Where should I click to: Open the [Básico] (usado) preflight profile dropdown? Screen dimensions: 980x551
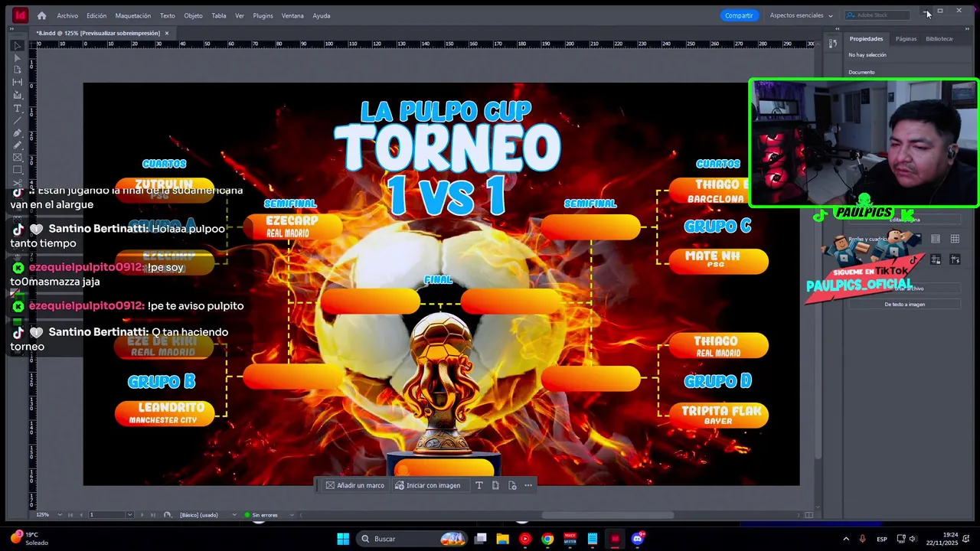coord(234,515)
